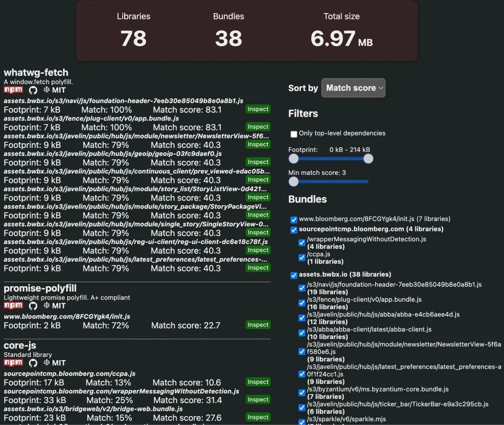Click 'Footprint: 0 kB - 214 kB' label
The image size is (504, 425).
(x=329, y=150)
